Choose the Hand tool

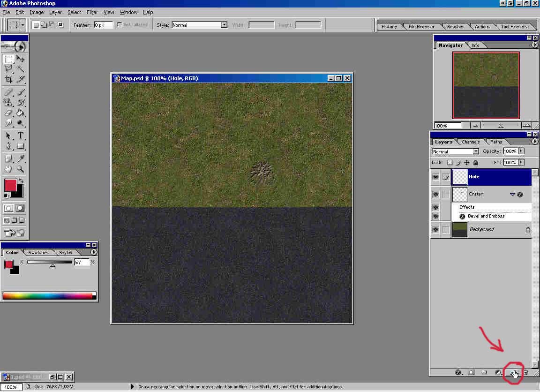pyautogui.click(x=8, y=169)
